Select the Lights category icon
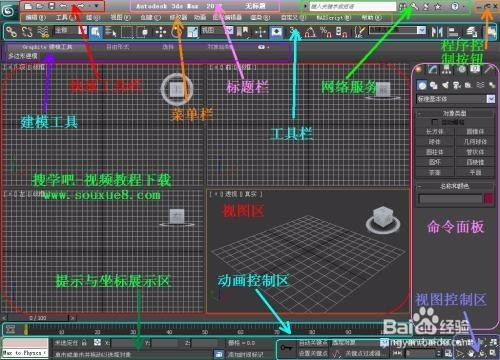This screenshot has width=500, height=360. [x=445, y=85]
